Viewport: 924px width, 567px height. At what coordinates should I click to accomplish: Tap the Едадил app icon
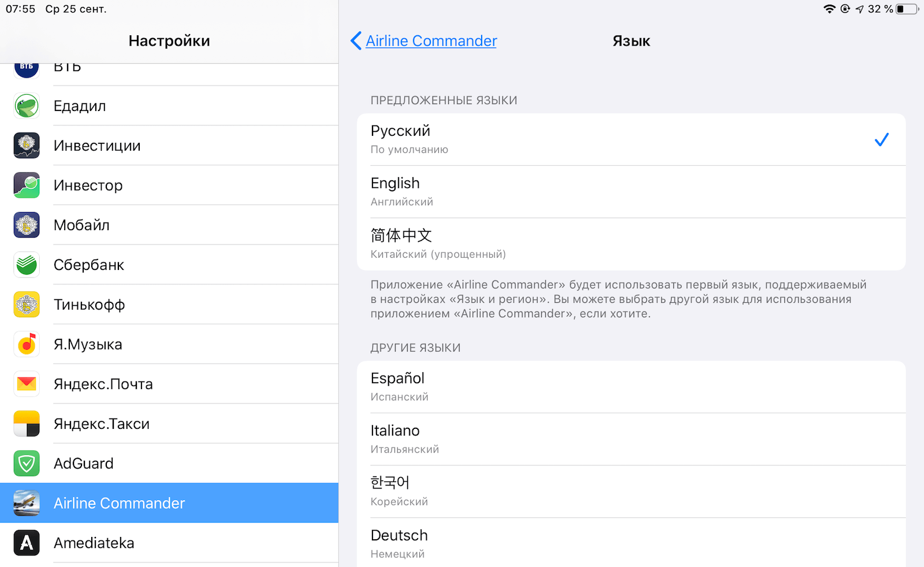coord(27,106)
